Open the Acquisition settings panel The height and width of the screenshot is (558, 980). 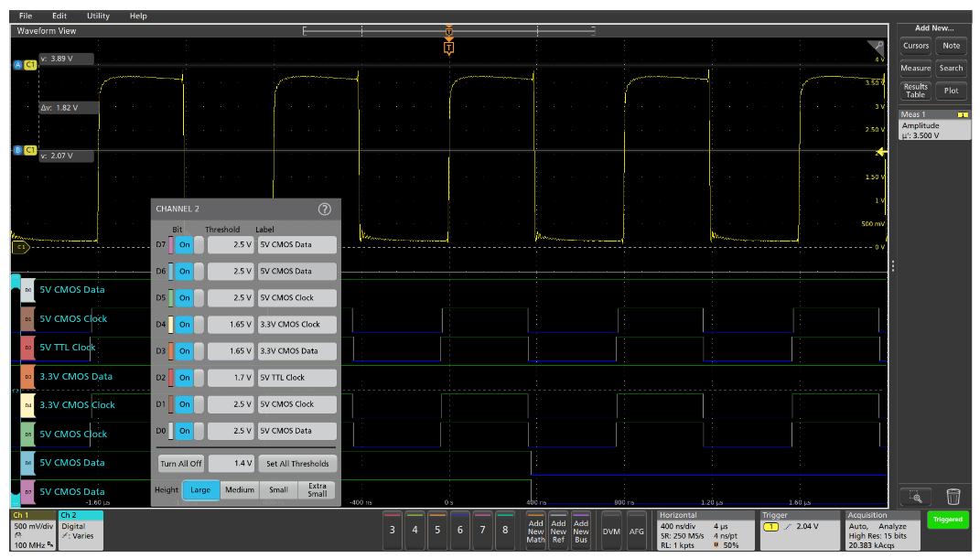[x=878, y=529]
